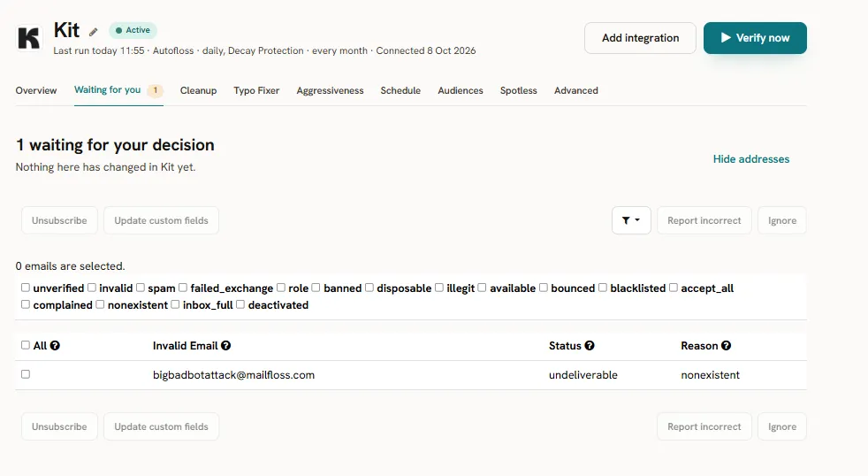Open help icon beside Reason header
The width and height of the screenshot is (868, 476).
[x=727, y=345]
